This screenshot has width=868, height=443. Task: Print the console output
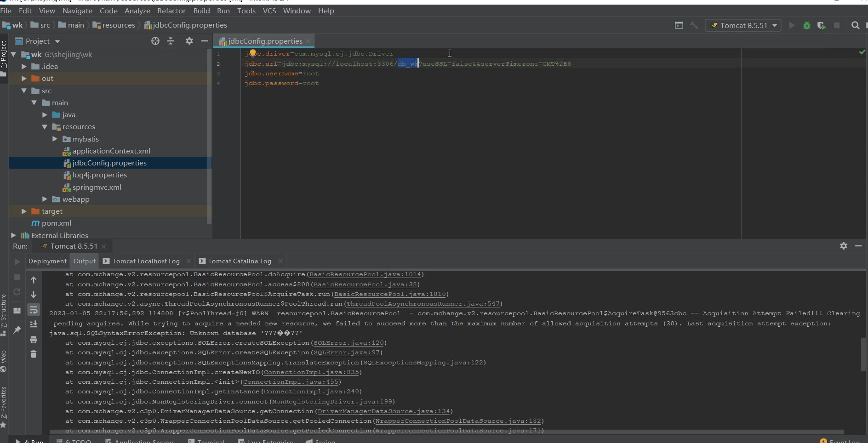coord(34,340)
